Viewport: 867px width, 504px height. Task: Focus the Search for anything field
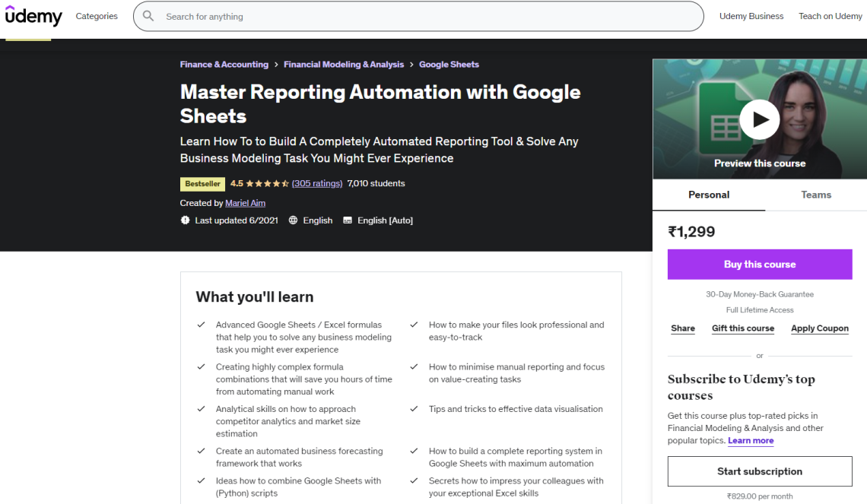418,16
